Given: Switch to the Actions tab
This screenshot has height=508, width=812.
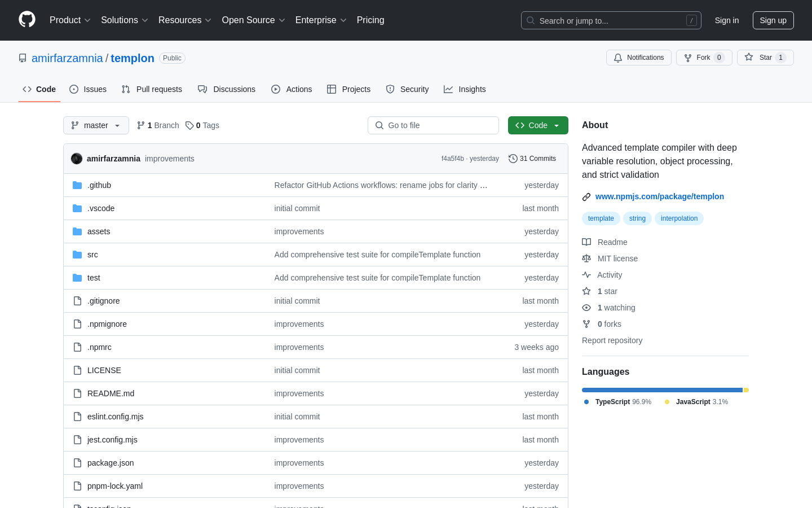Looking at the screenshot, I should (292, 89).
